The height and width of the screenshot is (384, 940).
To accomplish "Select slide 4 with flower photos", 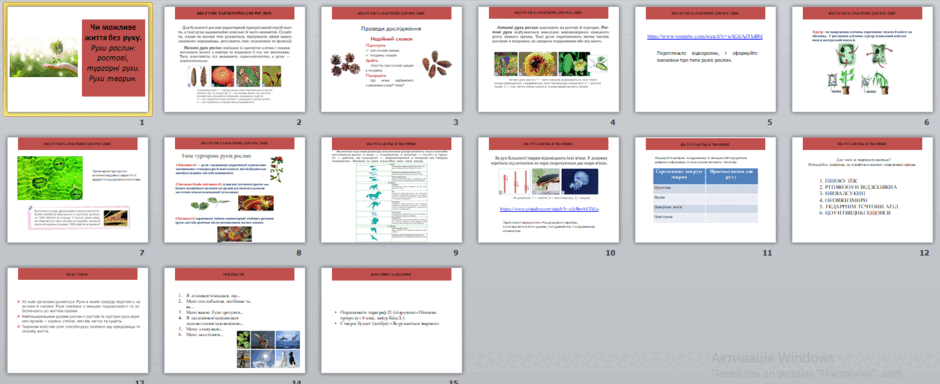I will 549,59.
